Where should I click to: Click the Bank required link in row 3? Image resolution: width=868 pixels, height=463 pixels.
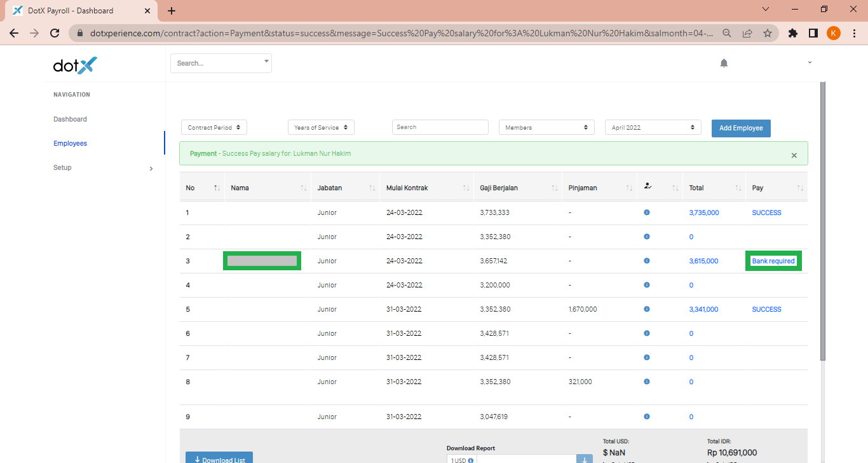pyautogui.click(x=773, y=261)
